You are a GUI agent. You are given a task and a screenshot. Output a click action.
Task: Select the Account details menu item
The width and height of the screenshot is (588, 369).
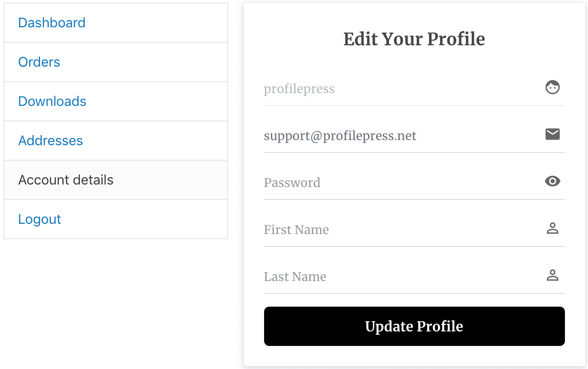click(x=116, y=180)
